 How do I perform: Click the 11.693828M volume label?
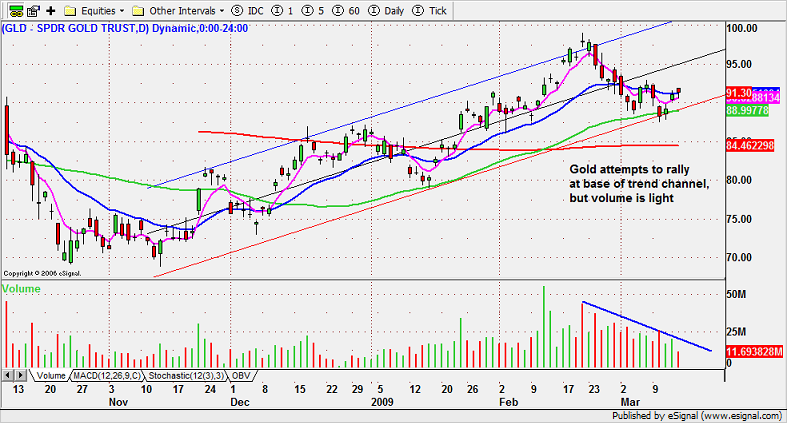[x=754, y=351]
